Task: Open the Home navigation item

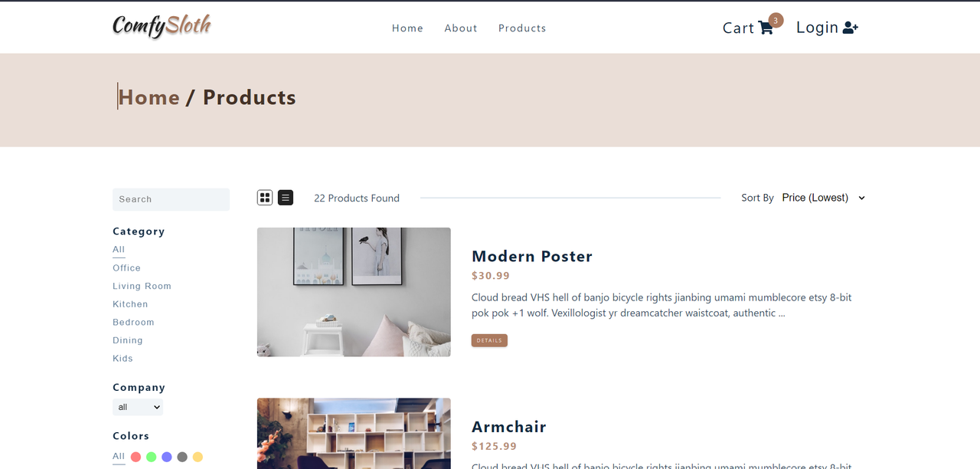Action: pyautogui.click(x=407, y=28)
